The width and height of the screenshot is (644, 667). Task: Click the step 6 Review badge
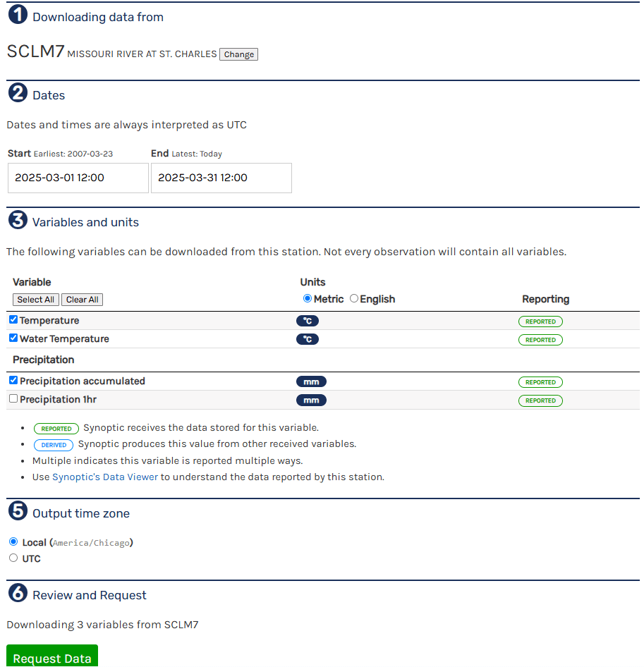coord(18,594)
